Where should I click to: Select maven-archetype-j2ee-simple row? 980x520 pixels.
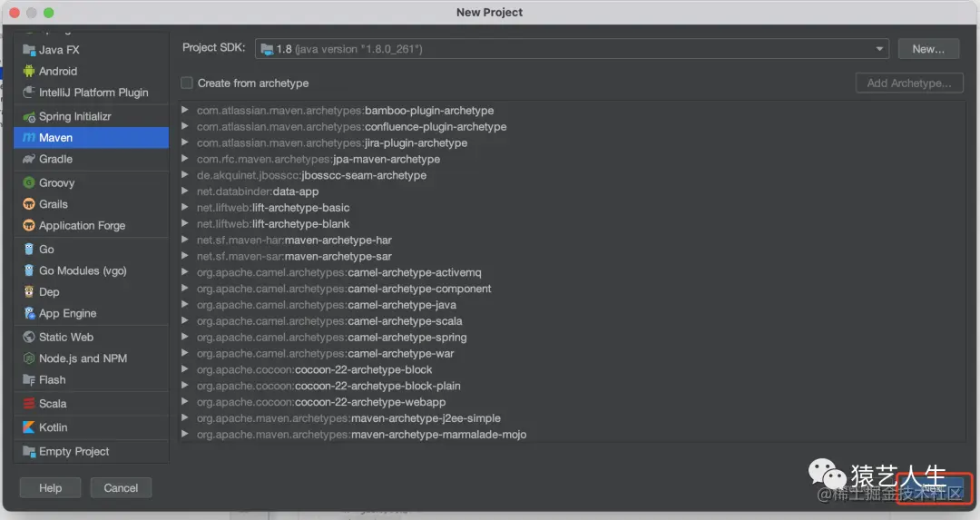point(572,418)
